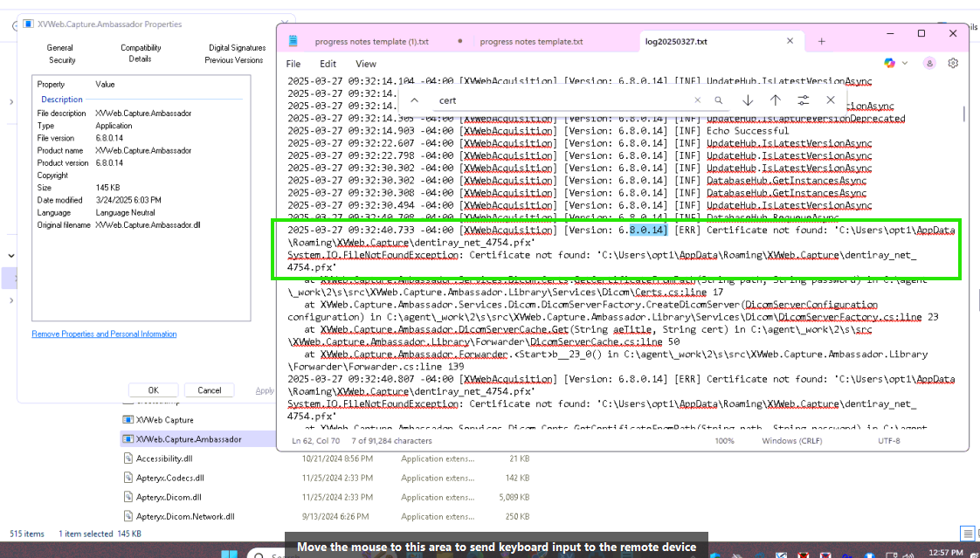Click the Apteryx.Codecs.dll file icon

click(128, 478)
